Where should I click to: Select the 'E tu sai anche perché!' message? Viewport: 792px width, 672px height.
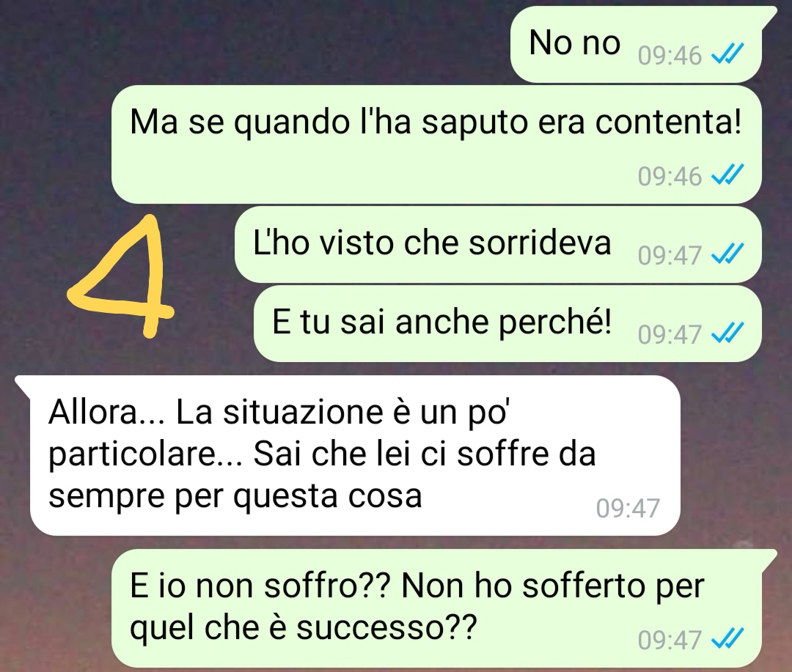point(507,324)
